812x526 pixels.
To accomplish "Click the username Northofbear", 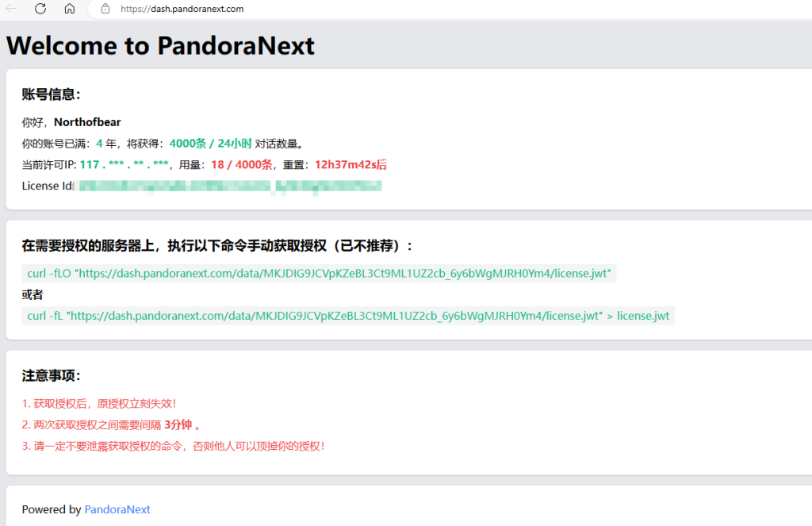I will pyautogui.click(x=87, y=122).
